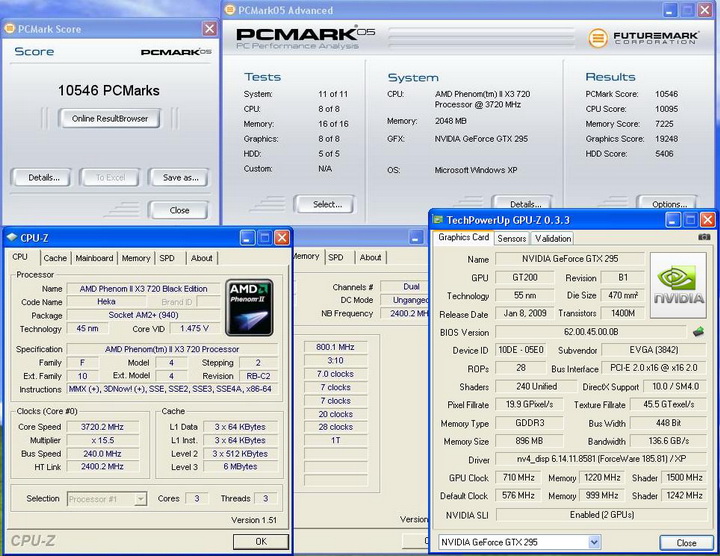Open the GPU selection dropdown in GPU-Z
Image resolution: width=720 pixels, height=556 pixels.
click(594, 542)
